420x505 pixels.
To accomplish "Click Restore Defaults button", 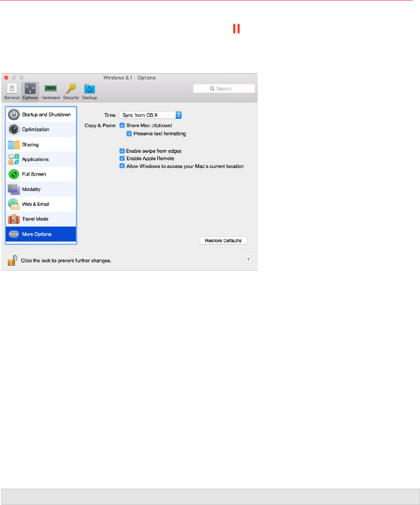I will (223, 241).
